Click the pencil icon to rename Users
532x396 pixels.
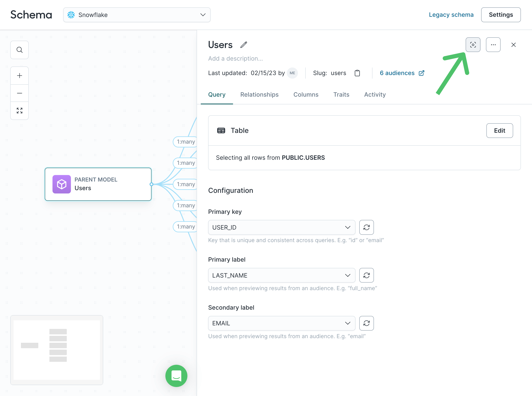(x=243, y=45)
